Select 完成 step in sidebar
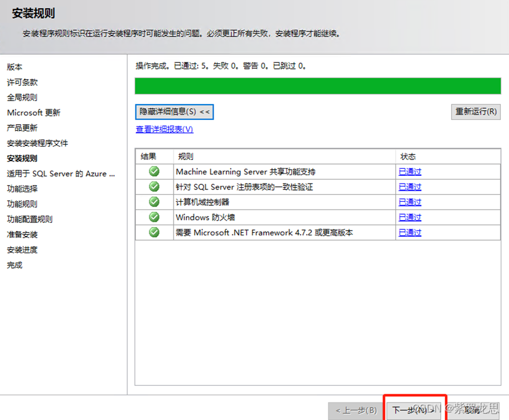 tap(15, 265)
